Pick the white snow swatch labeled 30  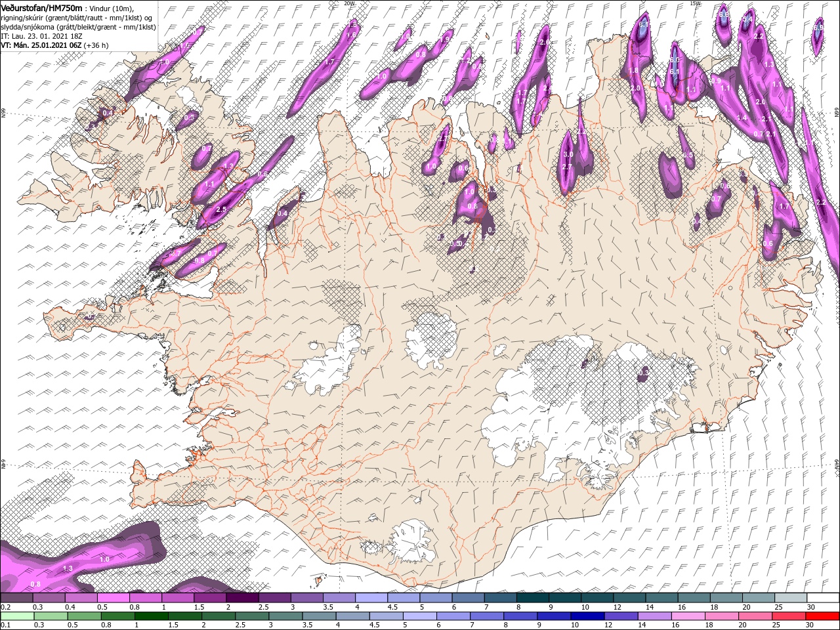[823, 598]
